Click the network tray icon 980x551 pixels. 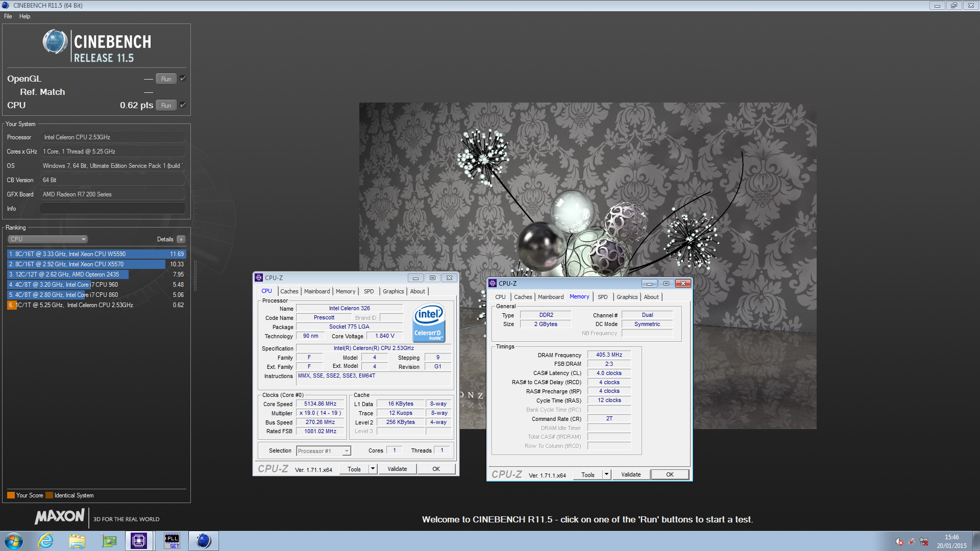click(924, 541)
